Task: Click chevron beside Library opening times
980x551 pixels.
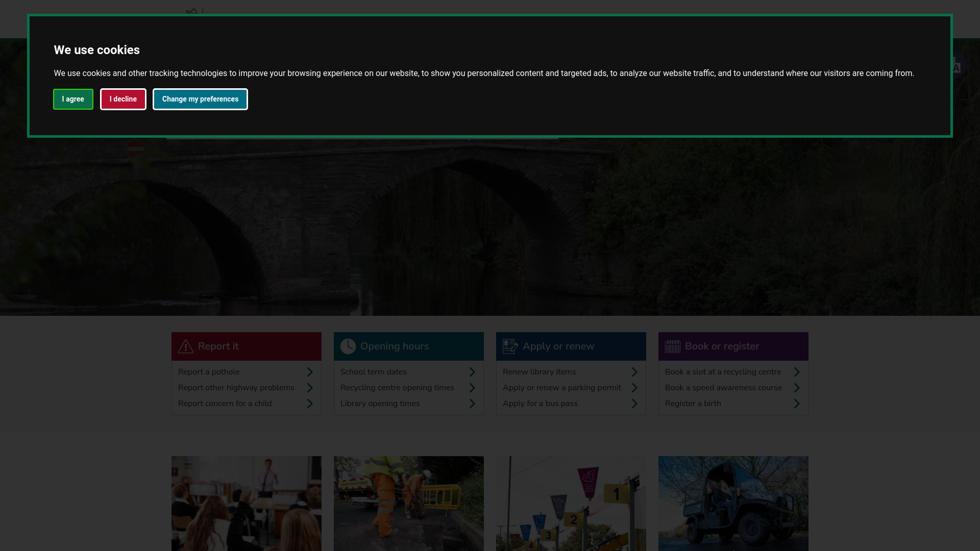Action: click(x=472, y=404)
